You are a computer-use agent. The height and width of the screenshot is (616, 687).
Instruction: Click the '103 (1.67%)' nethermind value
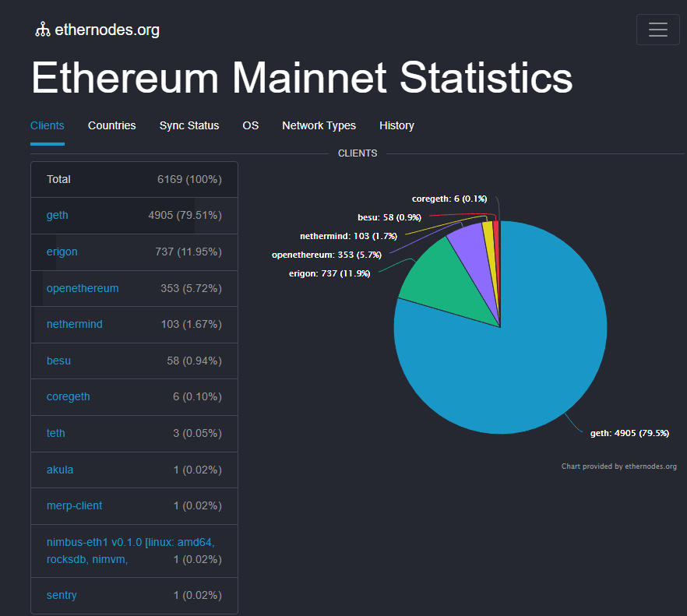tap(191, 324)
